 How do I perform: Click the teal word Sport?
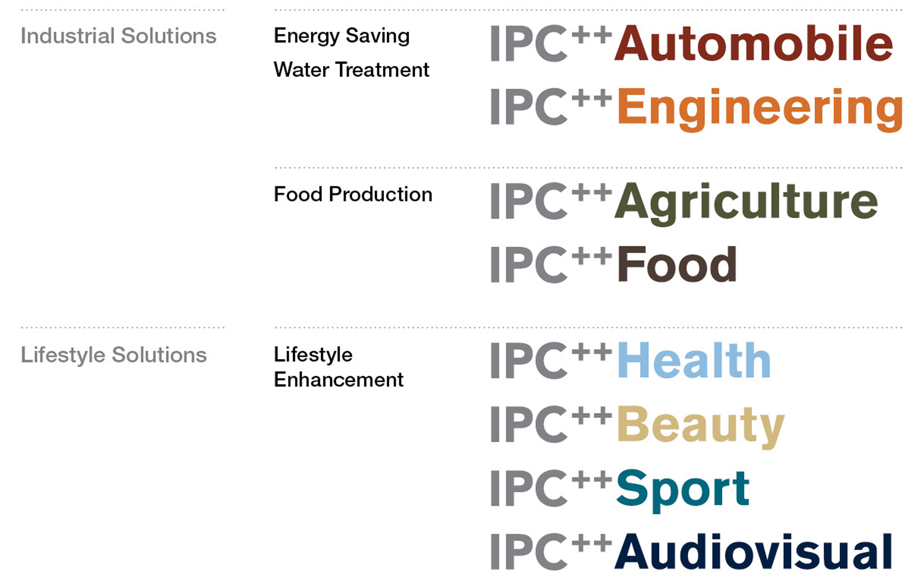683,490
